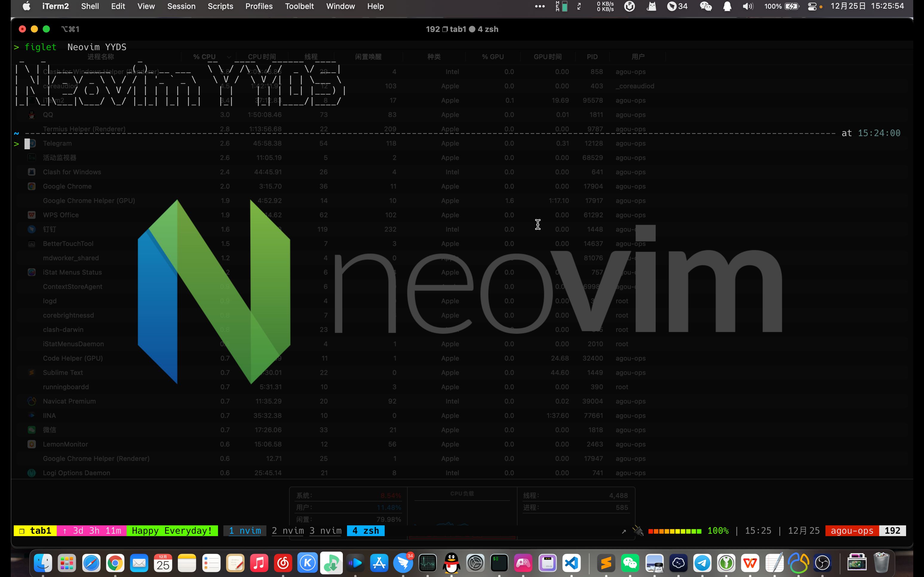Click the 100% battery status icon
924x577 pixels.
point(782,6)
